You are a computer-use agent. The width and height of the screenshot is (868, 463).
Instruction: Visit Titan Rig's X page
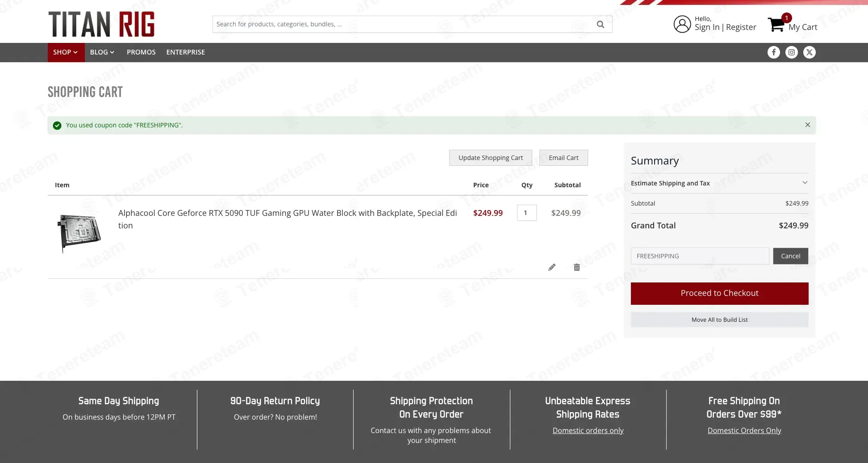(810, 52)
